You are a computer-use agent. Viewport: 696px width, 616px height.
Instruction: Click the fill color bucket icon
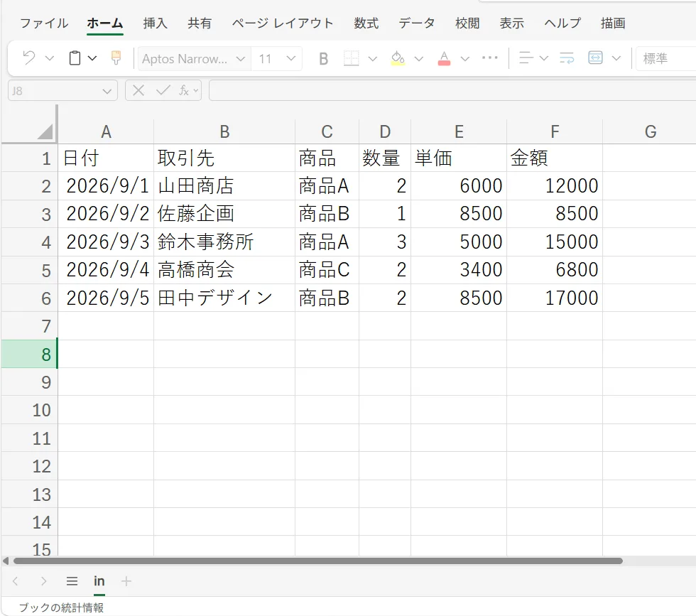pos(398,58)
